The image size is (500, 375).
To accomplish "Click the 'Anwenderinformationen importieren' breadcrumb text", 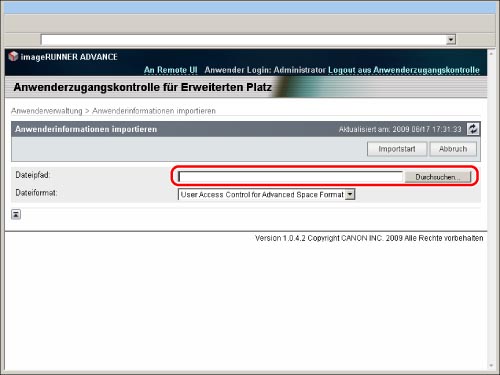I will coord(154,111).
